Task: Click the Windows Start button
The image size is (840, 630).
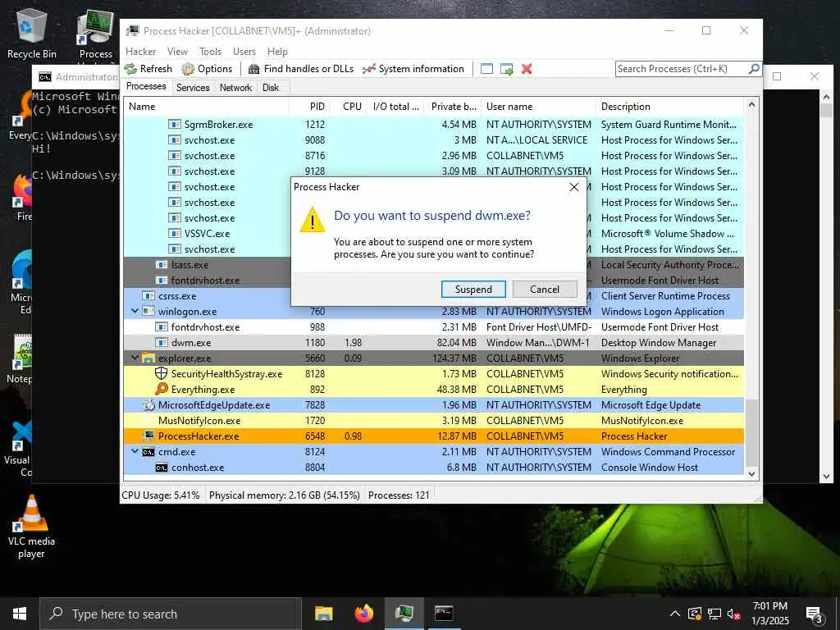Action: point(20,614)
